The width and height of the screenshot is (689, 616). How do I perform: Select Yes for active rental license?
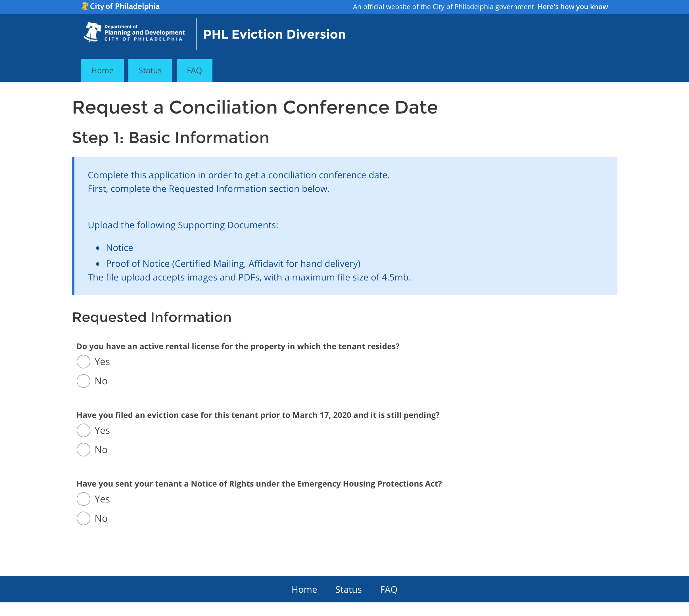pyautogui.click(x=83, y=361)
